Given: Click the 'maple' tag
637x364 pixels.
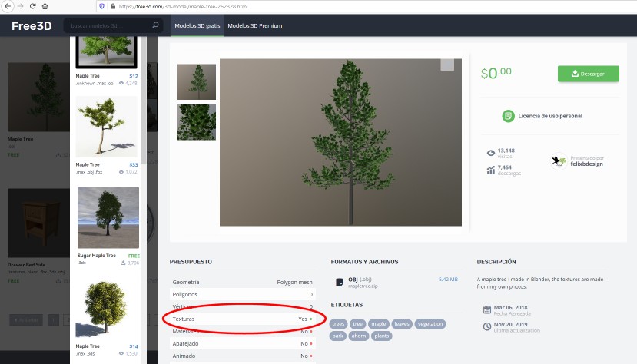Looking at the screenshot, I should tap(378, 324).
